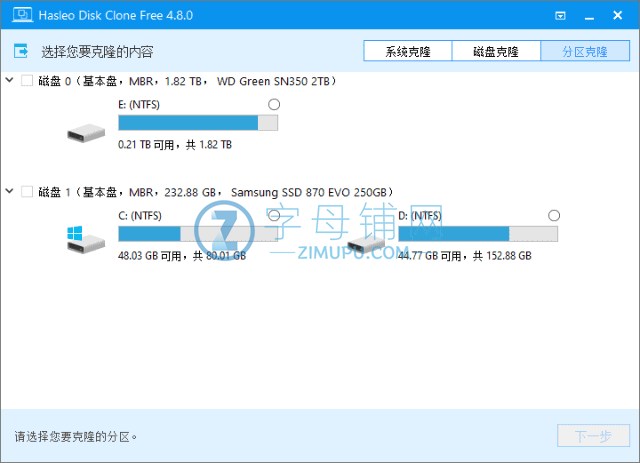Image resolution: width=640 pixels, height=463 pixels.
Task: Switch to the 磁盘克隆 tab
Action: 496,51
